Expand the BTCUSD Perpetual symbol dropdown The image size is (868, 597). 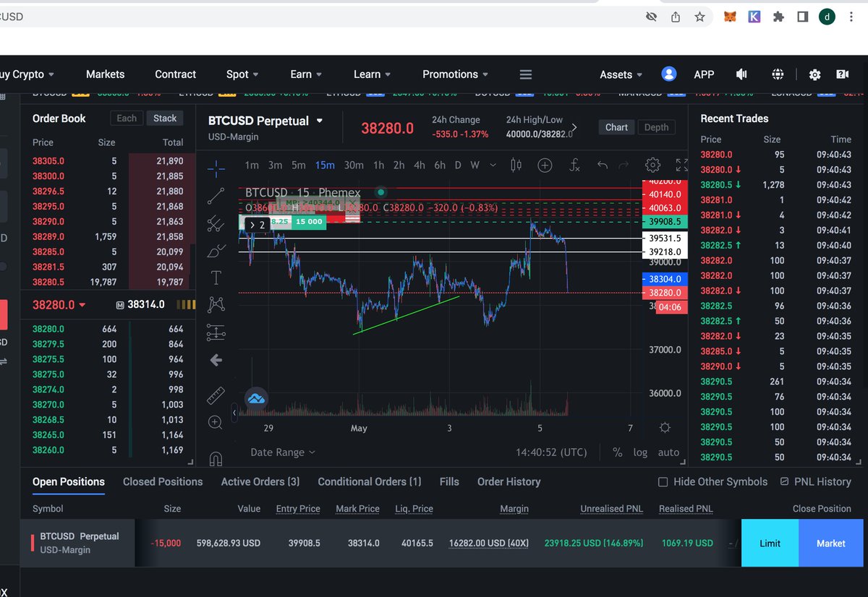click(320, 121)
